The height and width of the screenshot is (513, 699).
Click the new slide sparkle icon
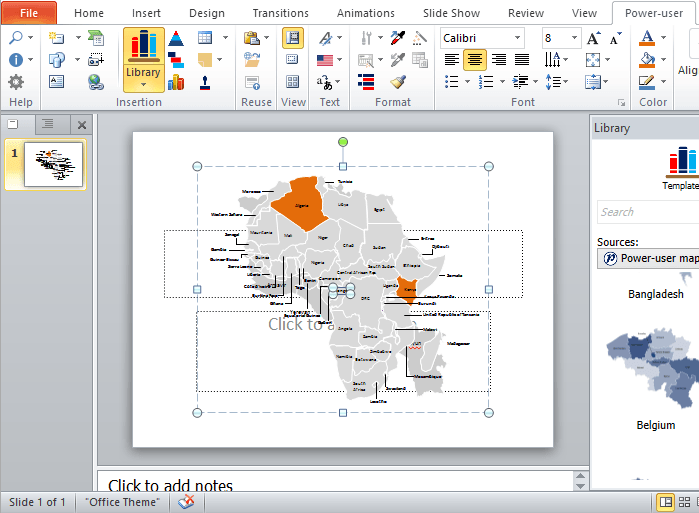pyautogui.click(x=57, y=38)
